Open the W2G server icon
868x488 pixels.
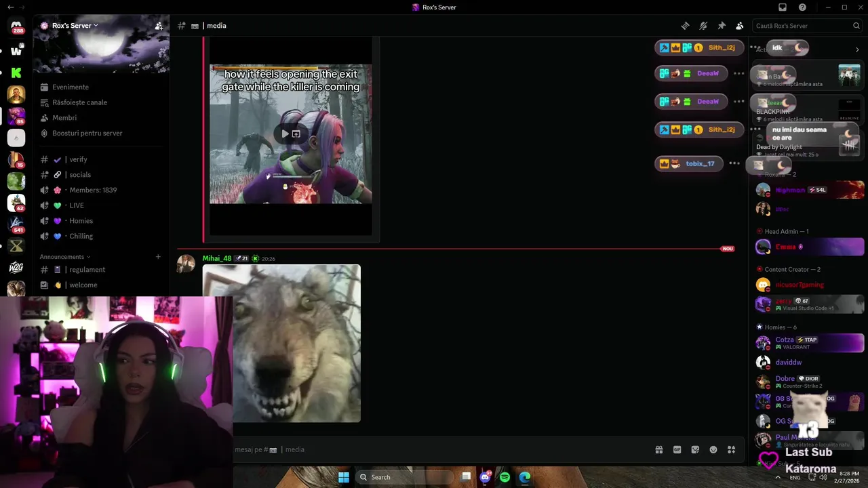pyautogui.click(x=16, y=268)
